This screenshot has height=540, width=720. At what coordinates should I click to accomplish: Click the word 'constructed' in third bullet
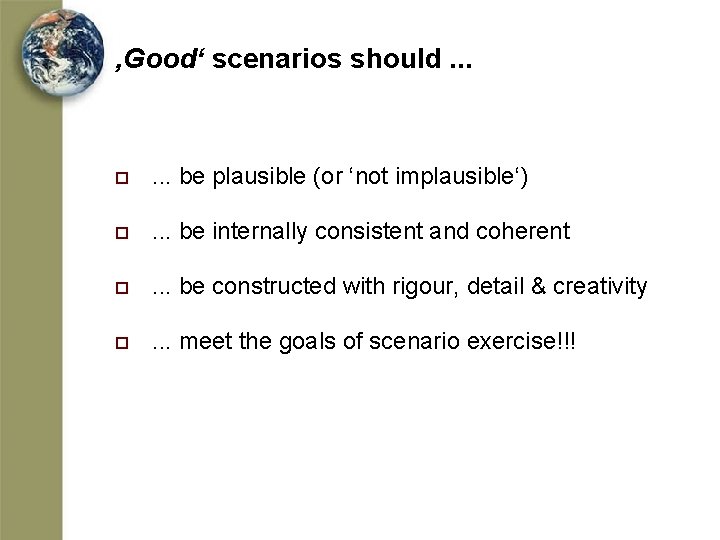[x=274, y=287]
